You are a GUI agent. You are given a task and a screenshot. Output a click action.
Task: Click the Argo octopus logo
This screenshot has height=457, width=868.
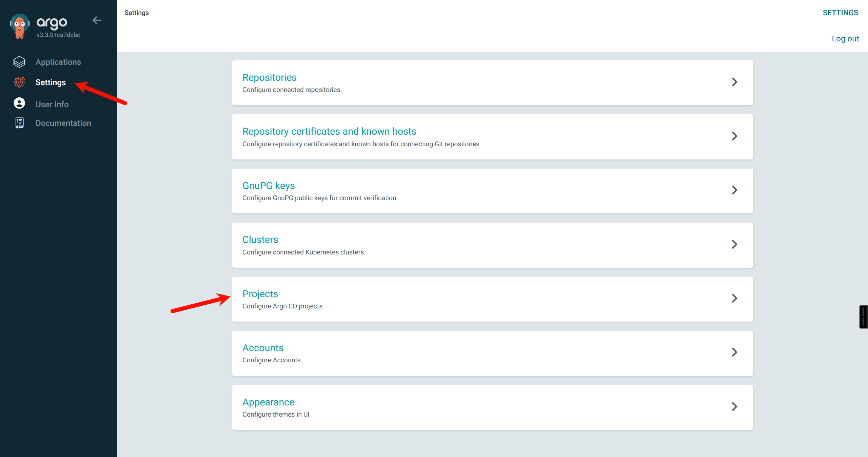click(x=20, y=26)
